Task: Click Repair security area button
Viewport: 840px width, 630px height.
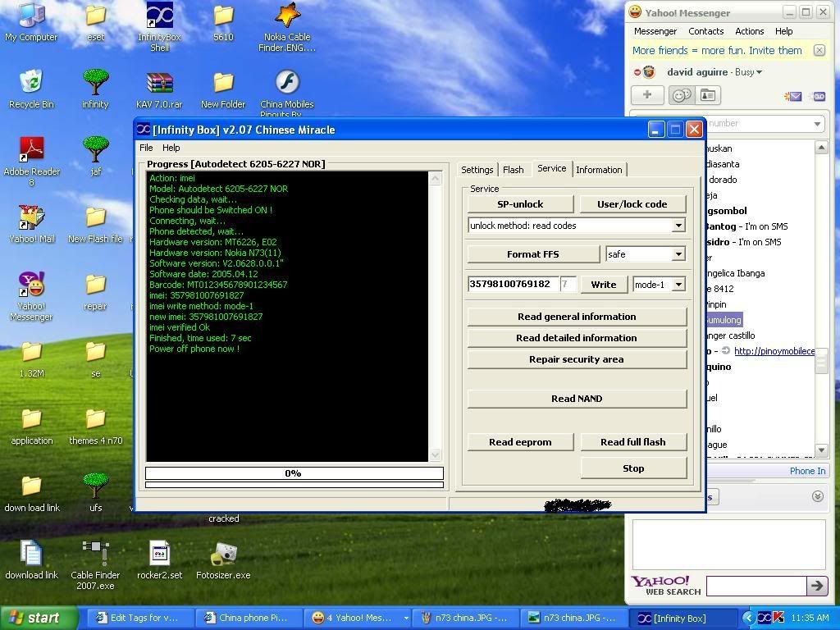Action: [x=577, y=359]
